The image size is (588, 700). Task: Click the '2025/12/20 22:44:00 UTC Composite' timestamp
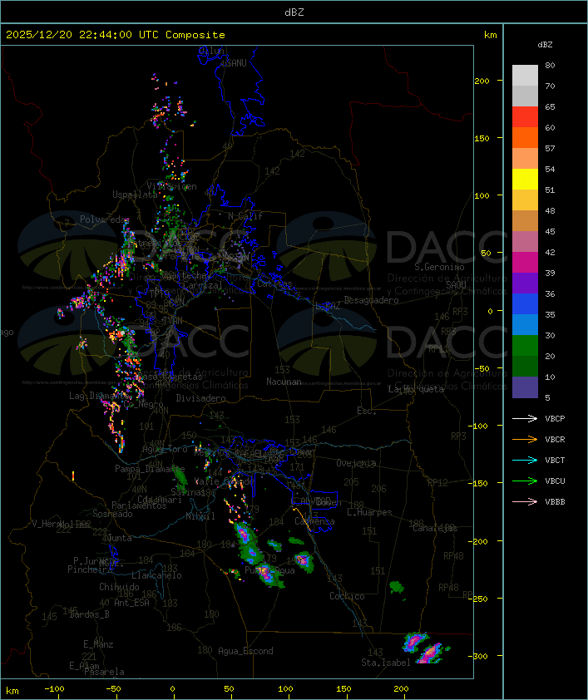(116, 35)
